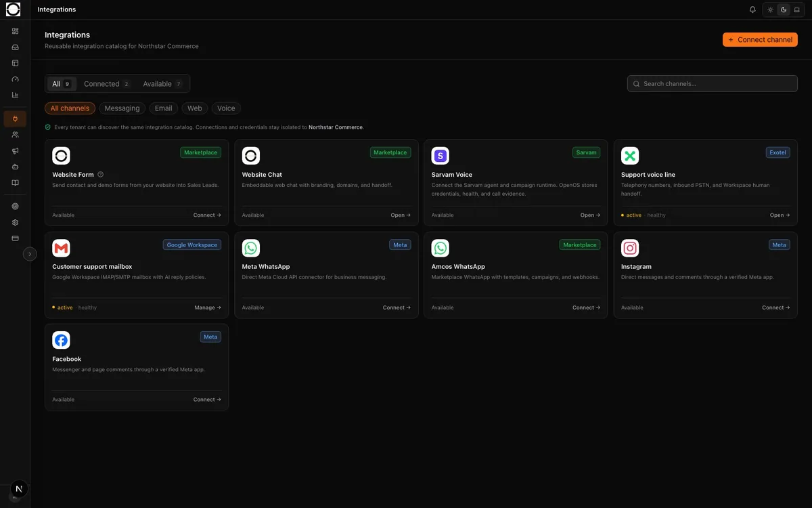Click Connect on Facebook card
The image size is (812, 508).
point(207,400)
